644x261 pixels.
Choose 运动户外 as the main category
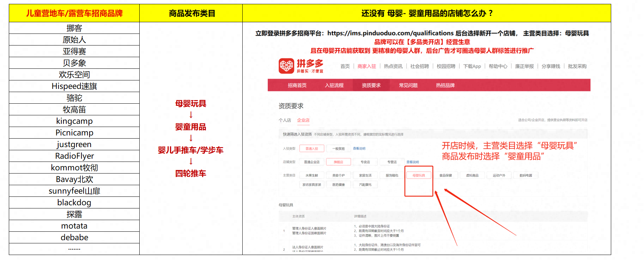tap(499, 175)
